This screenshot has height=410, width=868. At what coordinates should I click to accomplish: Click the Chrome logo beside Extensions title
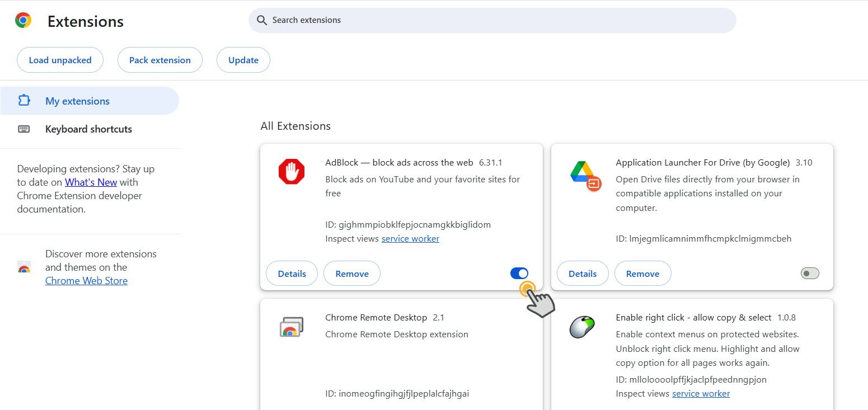[23, 21]
